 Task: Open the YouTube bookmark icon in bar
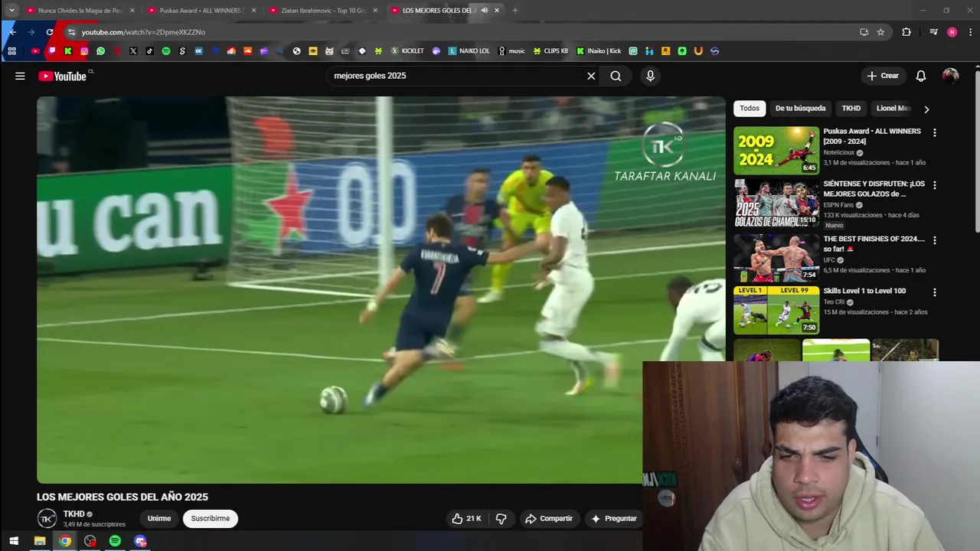(35, 51)
